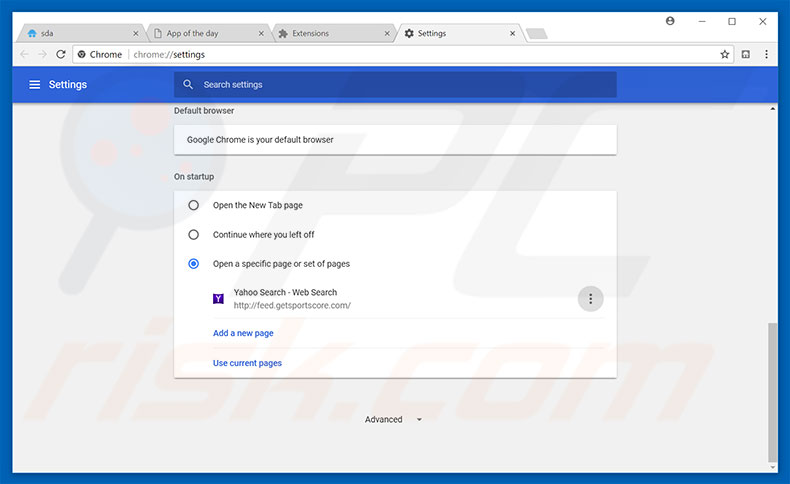Click the scrollbar down arrow
The height and width of the screenshot is (484, 790).
tap(772, 467)
